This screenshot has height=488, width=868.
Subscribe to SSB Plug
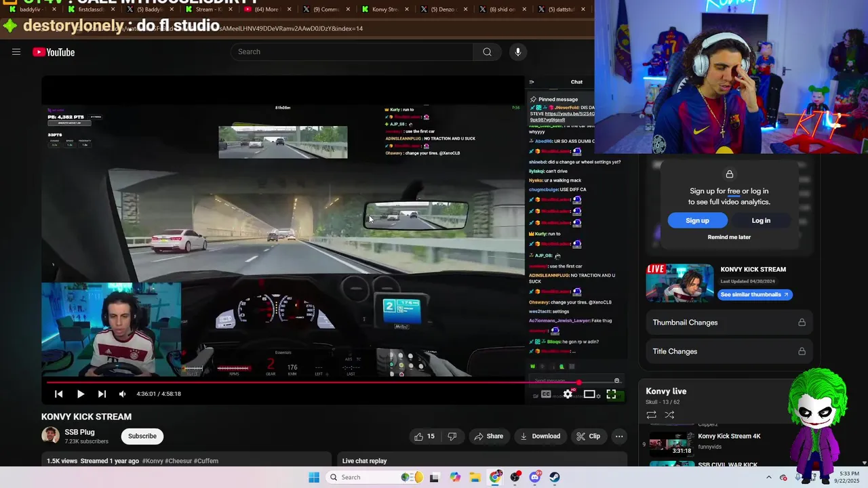tap(142, 436)
